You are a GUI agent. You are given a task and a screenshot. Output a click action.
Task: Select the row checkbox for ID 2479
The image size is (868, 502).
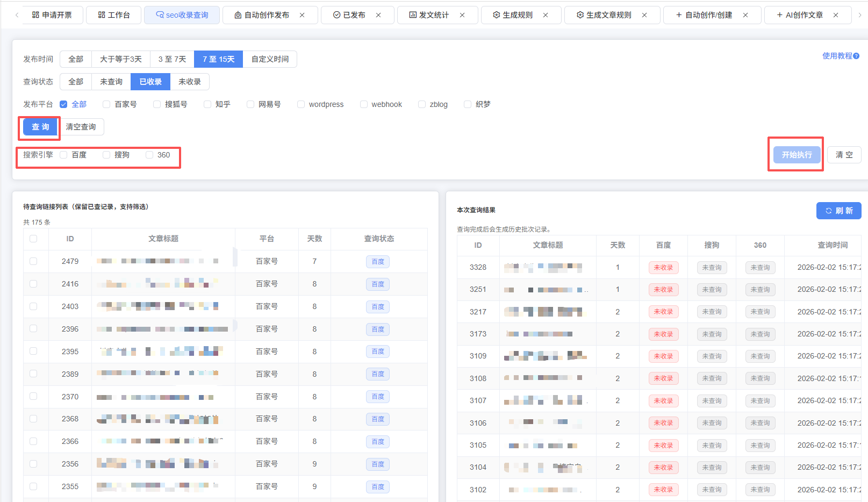click(x=33, y=261)
